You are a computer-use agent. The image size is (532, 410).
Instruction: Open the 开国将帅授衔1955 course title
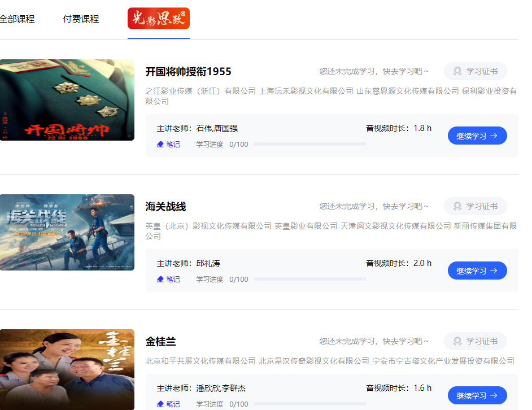188,72
